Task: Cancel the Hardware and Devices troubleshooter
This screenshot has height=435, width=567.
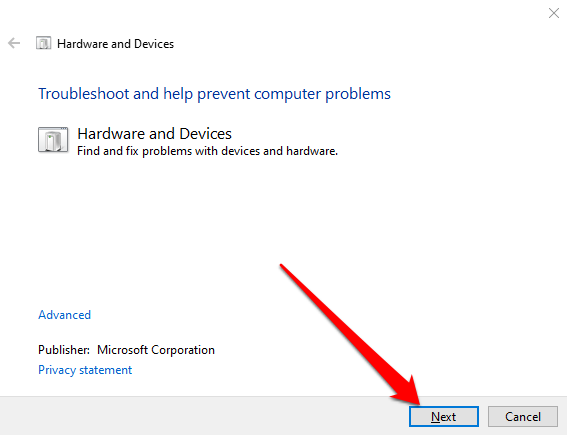Action: pos(523,417)
